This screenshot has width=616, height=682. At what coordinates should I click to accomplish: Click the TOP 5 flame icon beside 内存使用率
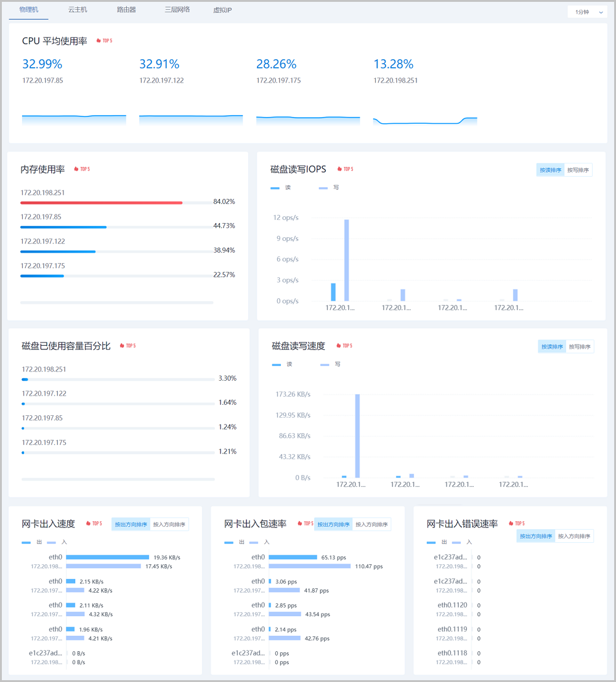76,169
